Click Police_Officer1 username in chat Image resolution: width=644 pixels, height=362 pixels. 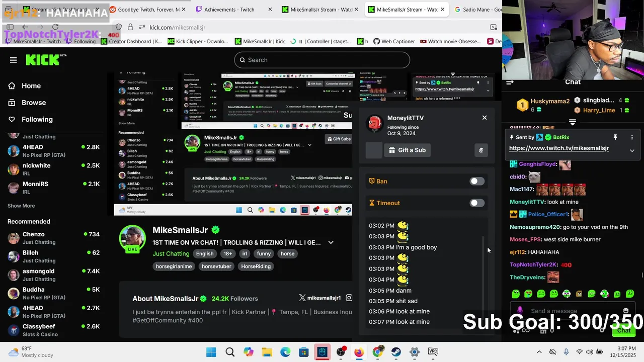coord(548,214)
